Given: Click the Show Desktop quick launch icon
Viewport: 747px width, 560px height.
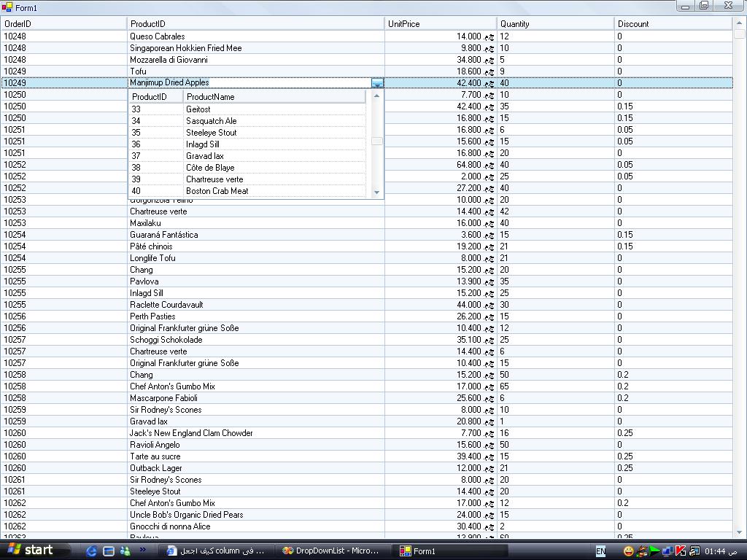Looking at the screenshot, I should tap(109, 551).
